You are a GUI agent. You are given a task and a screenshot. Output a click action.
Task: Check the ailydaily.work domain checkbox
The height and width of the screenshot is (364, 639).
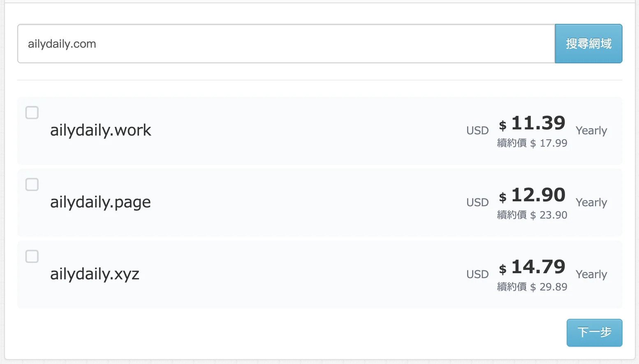click(x=32, y=113)
